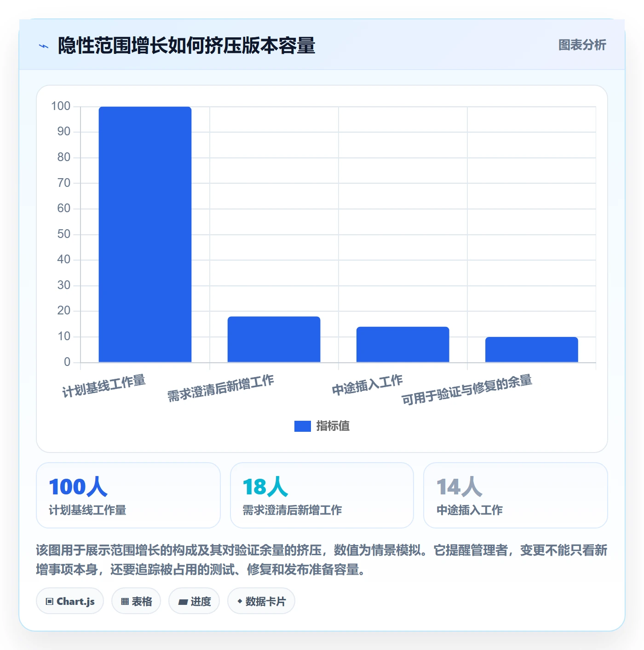This screenshot has width=644, height=650.
Task: Toggle the 指标值 legend color swatch
Action: tap(302, 426)
